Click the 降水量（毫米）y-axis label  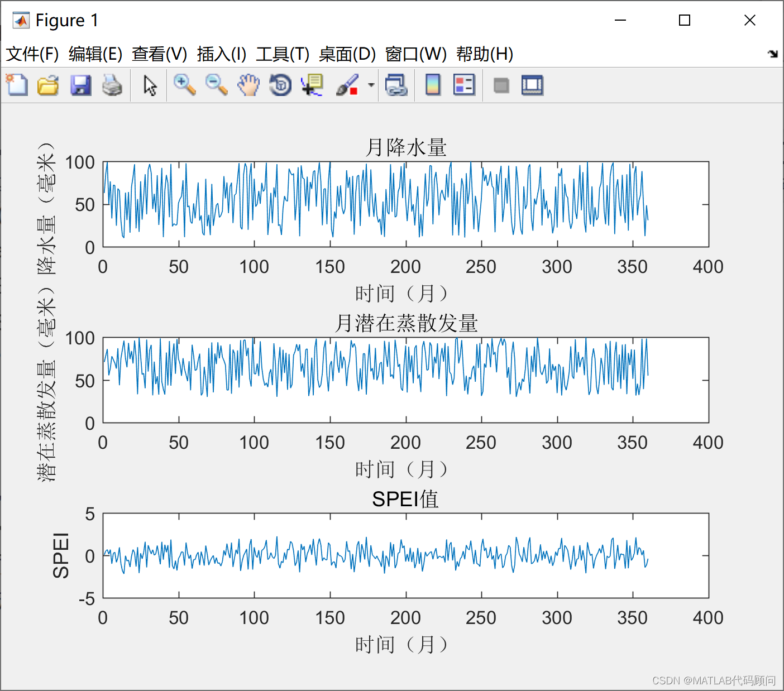click(x=47, y=209)
